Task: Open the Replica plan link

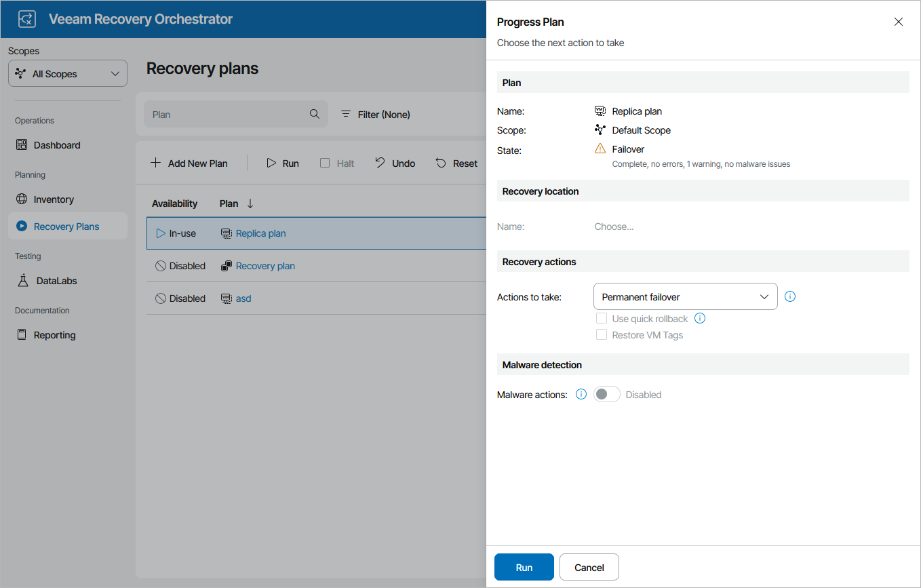Action: coord(260,233)
